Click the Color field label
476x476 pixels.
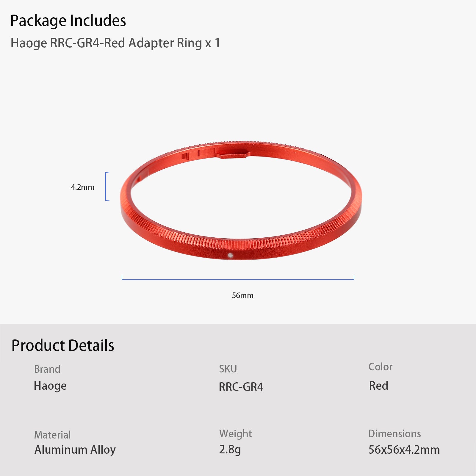tap(381, 367)
